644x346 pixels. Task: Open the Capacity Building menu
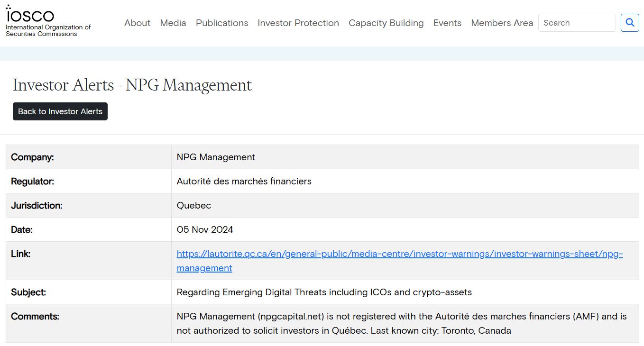pyautogui.click(x=386, y=23)
